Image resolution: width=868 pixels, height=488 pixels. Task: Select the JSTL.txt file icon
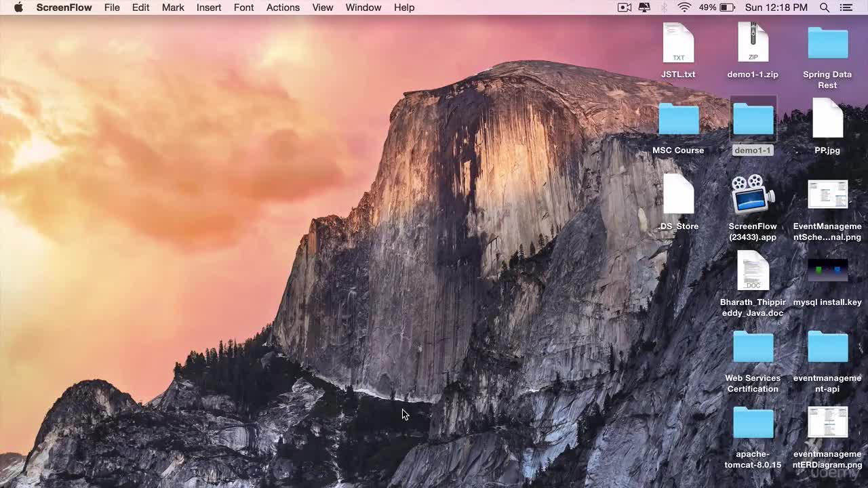678,43
